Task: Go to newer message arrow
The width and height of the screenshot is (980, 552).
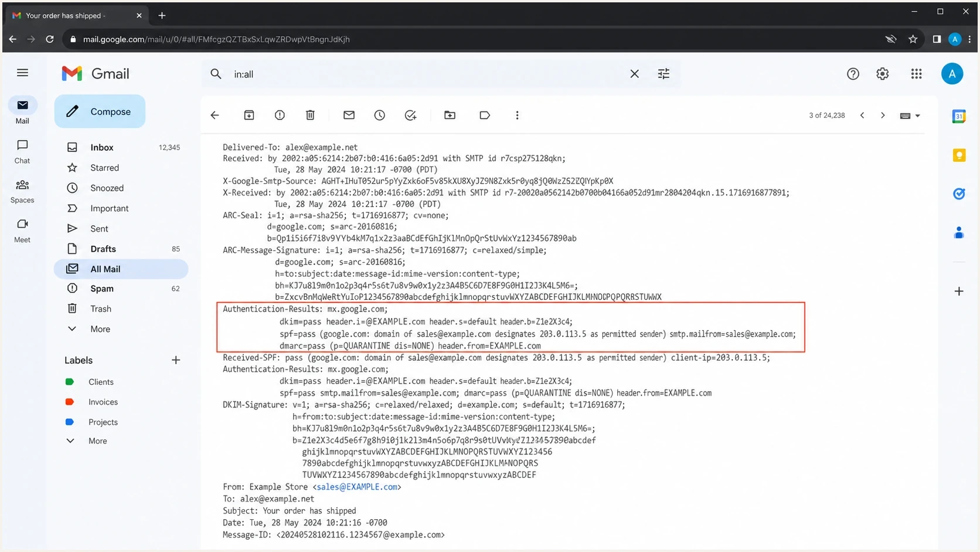Action: pos(862,116)
